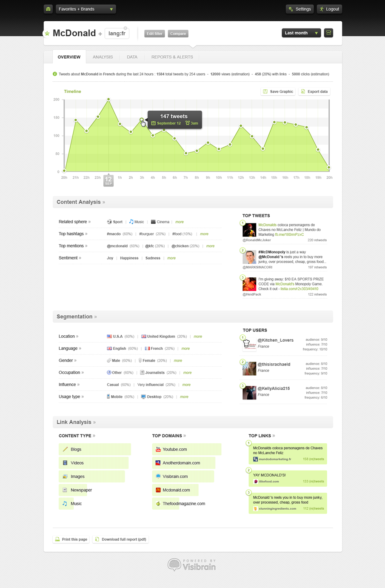This screenshot has width=385, height=588.
Task: Select the Overview tab
Action: point(69,57)
